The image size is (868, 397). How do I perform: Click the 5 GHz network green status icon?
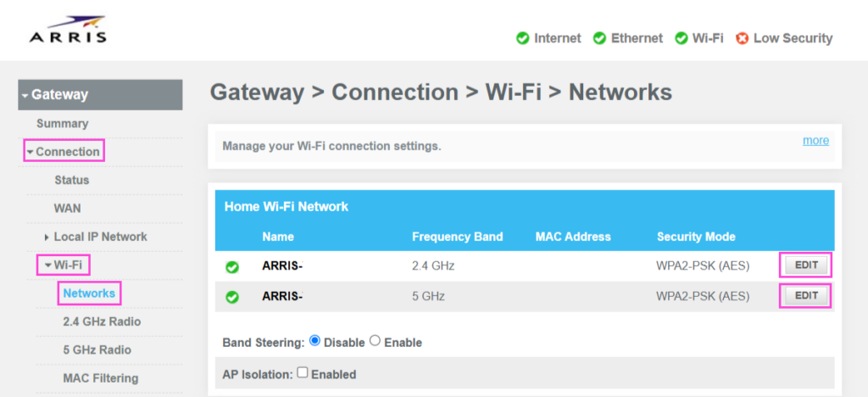click(232, 297)
